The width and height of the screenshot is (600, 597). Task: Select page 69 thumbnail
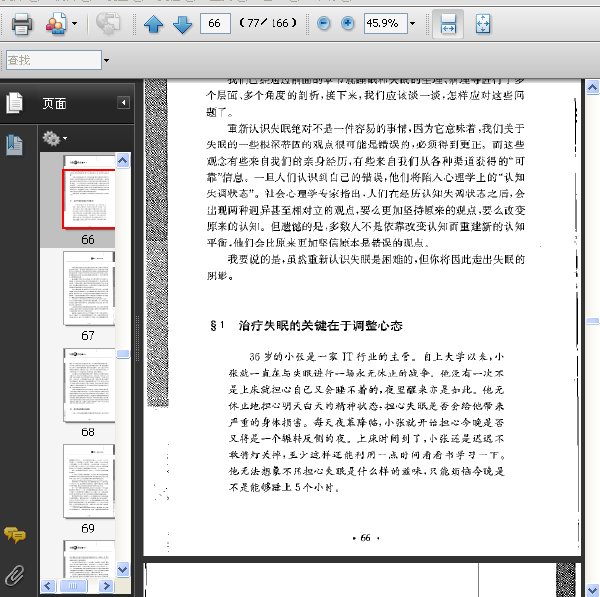point(89,481)
